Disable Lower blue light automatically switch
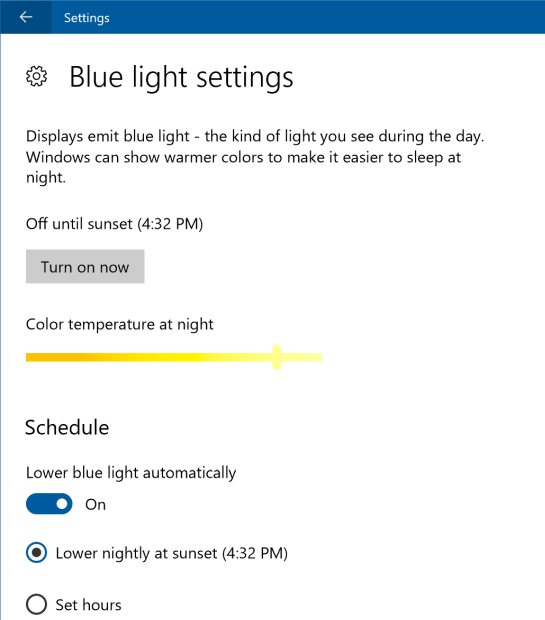This screenshot has width=545, height=620. click(x=49, y=504)
